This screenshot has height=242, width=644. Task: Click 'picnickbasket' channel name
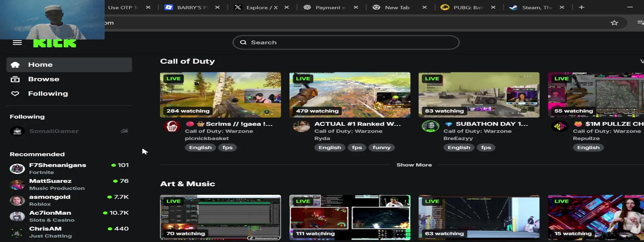click(207, 138)
